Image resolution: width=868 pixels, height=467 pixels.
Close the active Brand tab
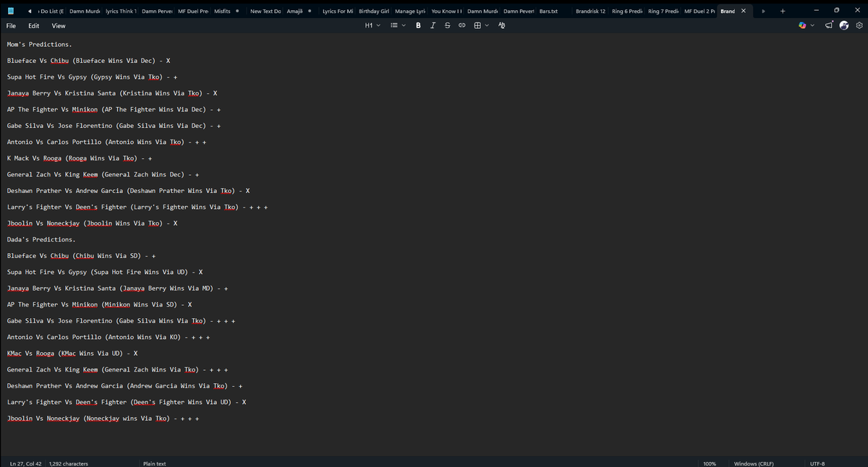point(743,12)
